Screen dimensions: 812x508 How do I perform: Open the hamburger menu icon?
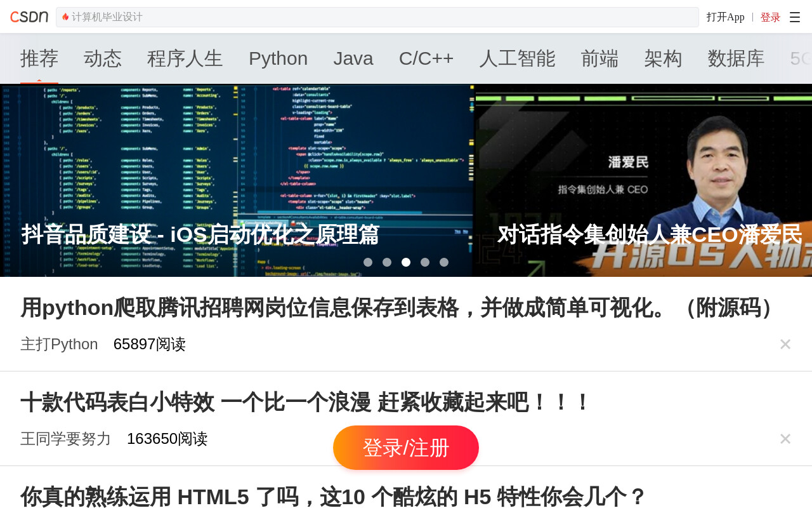click(795, 18)
